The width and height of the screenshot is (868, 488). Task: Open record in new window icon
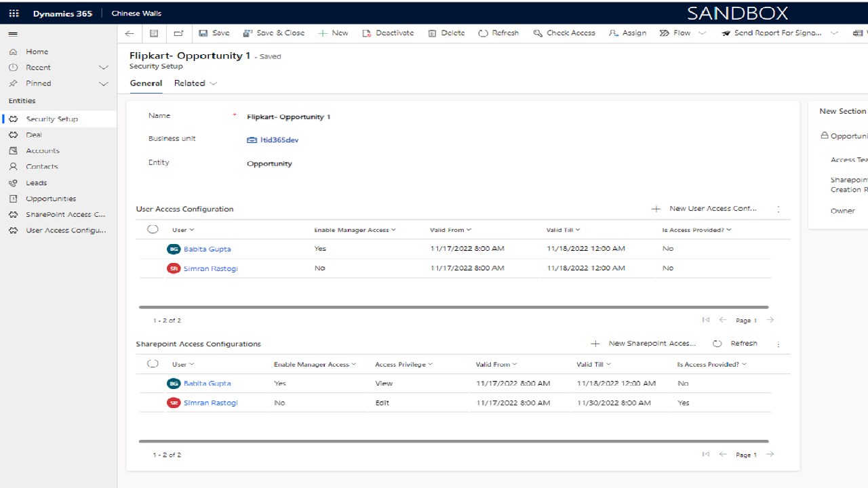pos(178,33)
